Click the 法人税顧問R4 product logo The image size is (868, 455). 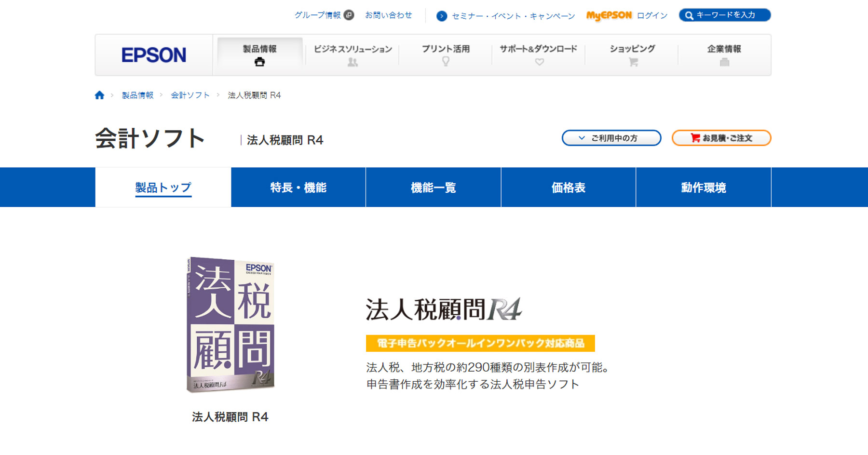tap(444, 309)
